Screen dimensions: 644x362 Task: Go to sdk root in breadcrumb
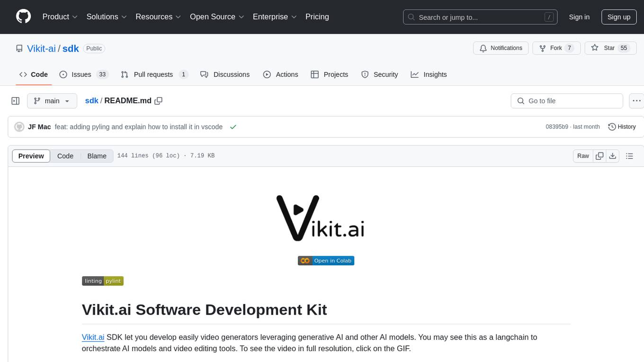pyautogui.click(x=91, y=101)
